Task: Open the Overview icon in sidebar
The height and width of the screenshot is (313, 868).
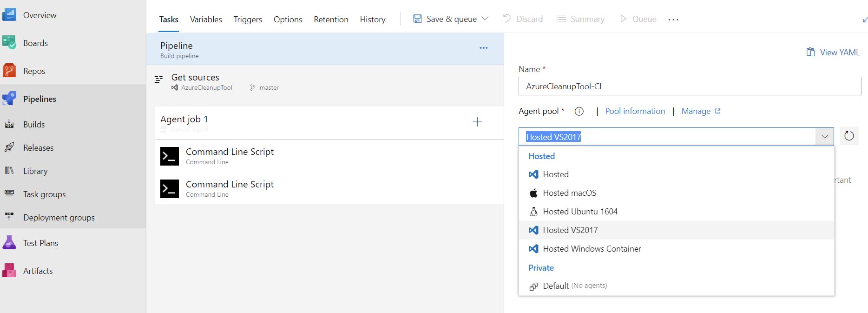Action: [9, 15]
